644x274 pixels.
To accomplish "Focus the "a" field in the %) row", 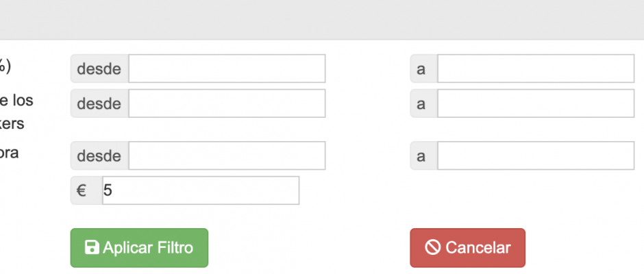I will pos(536,68).
